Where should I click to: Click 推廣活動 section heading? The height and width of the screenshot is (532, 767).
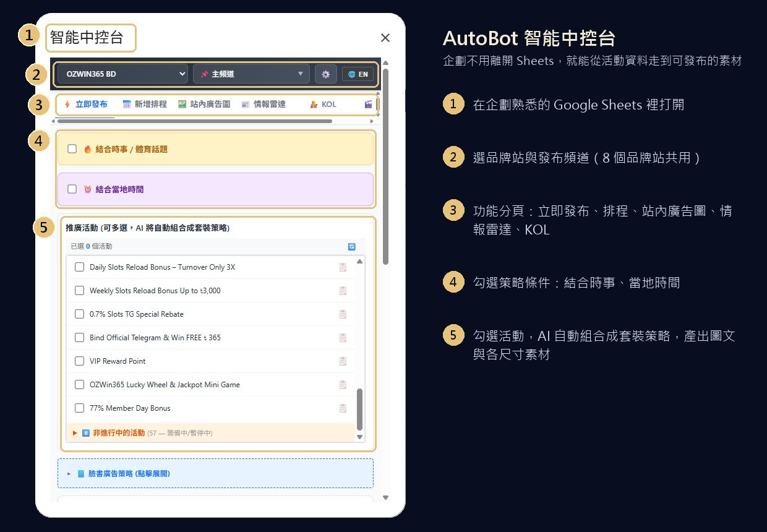[x=148, y=228]
